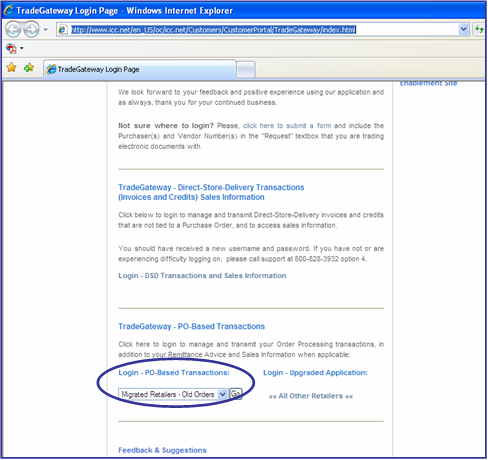
Task: Click the page icon in the address bar
Action: pyautogui.click(x=62, y=30)
